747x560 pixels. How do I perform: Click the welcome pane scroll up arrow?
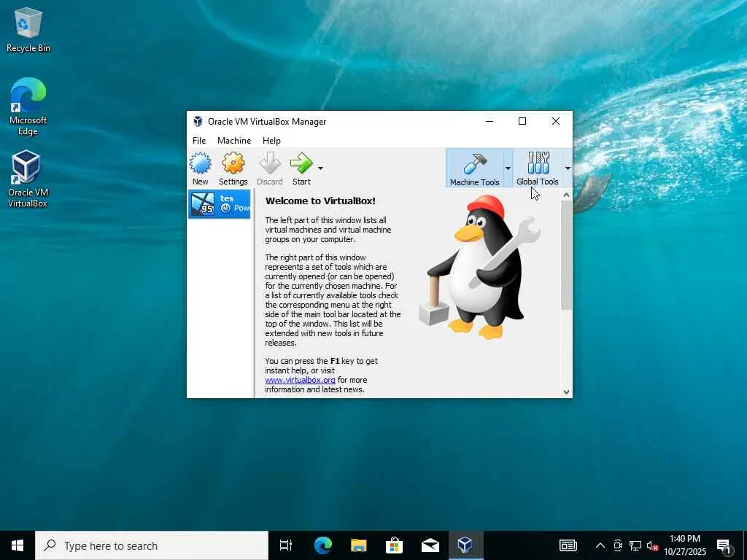pos(566,195)
